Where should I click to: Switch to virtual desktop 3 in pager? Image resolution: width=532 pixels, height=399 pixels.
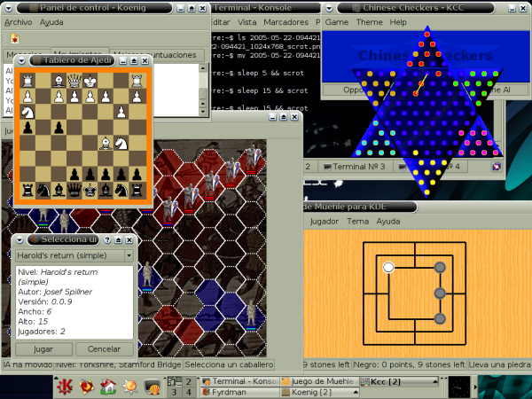coord(175,392)
